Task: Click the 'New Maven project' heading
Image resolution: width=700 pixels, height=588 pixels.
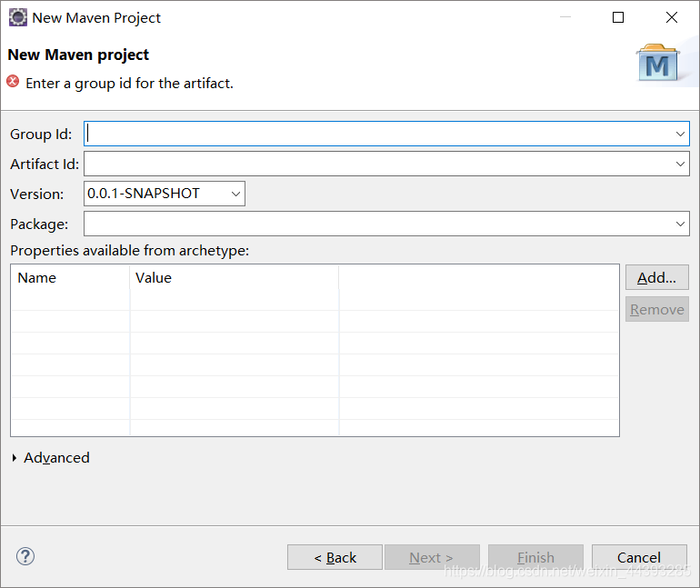Action: [x=78, y=55]
